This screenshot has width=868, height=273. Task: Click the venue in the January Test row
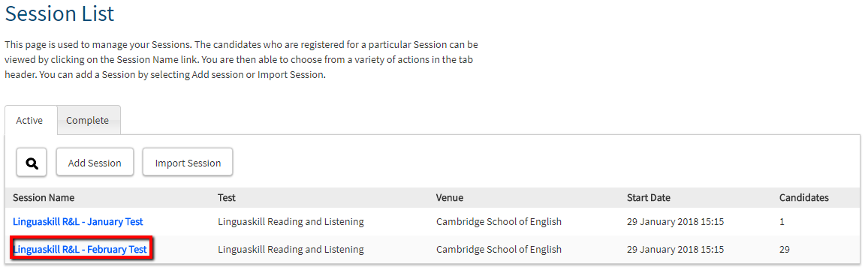[499, 221]
